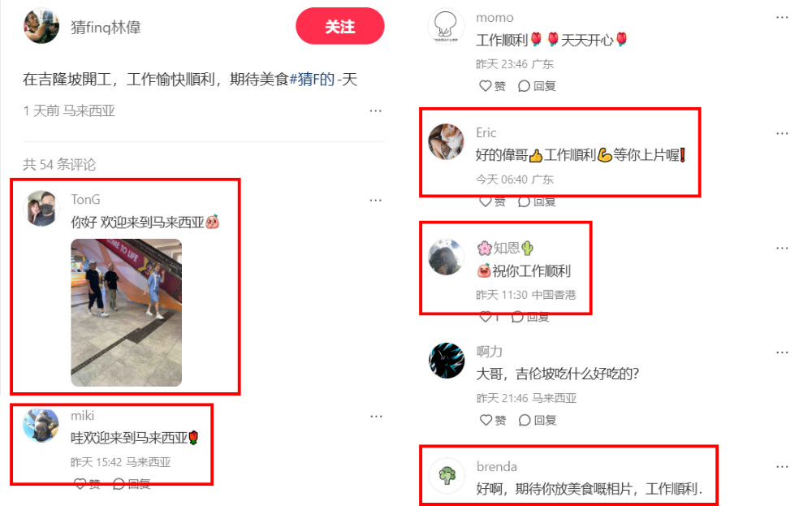Click the red 关注 follow button
This screenshot has width=812, height=506.
tap(339, 27)
